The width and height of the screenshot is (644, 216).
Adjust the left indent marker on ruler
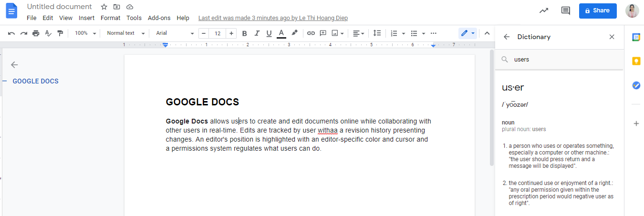[166, 45]
